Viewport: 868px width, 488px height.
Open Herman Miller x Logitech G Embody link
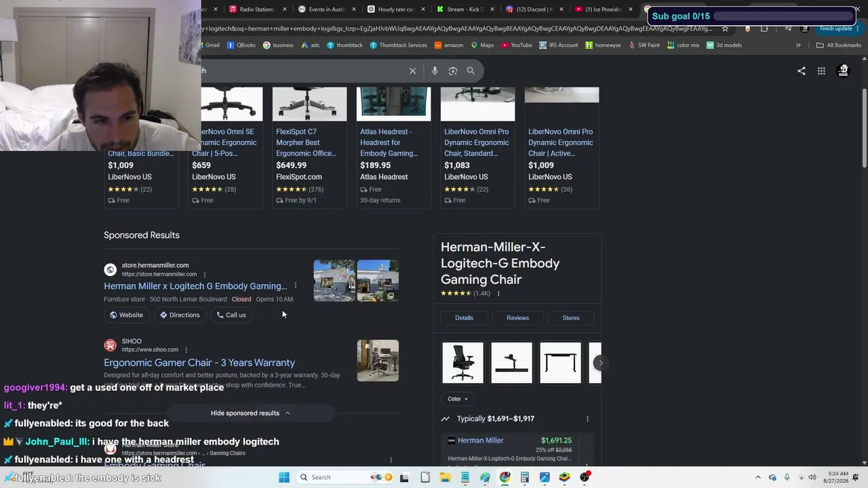[x=195, y=286]
